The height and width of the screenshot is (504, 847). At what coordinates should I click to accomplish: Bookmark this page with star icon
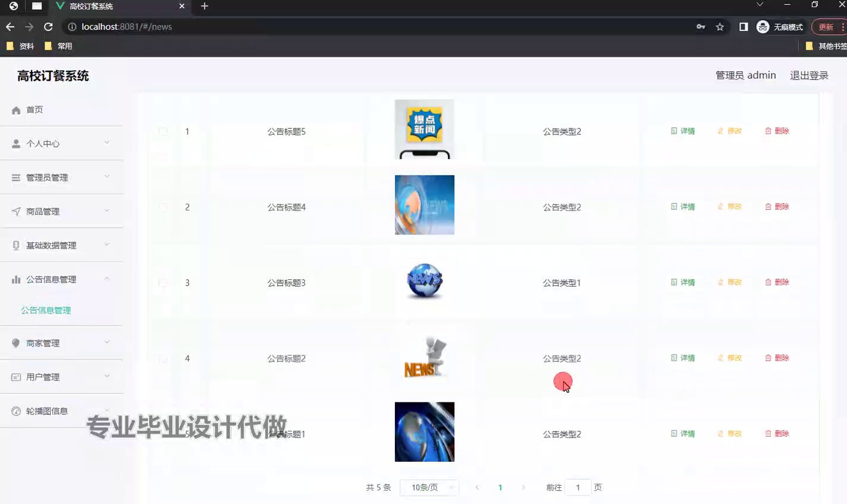[x=720, y=27]
